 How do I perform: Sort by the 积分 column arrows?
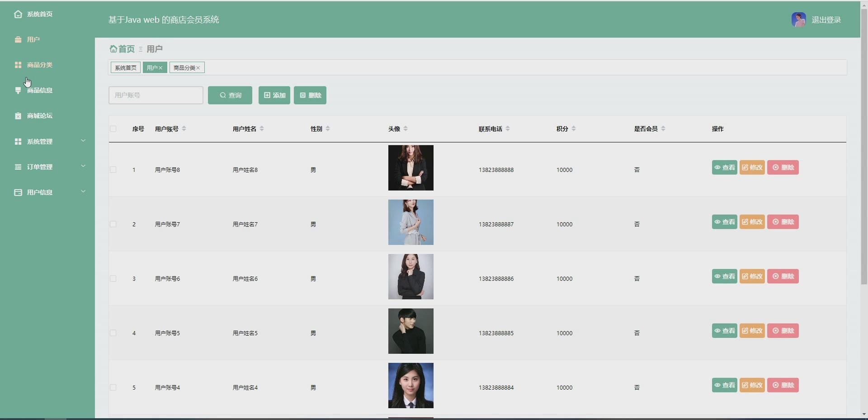pos(574,129)
